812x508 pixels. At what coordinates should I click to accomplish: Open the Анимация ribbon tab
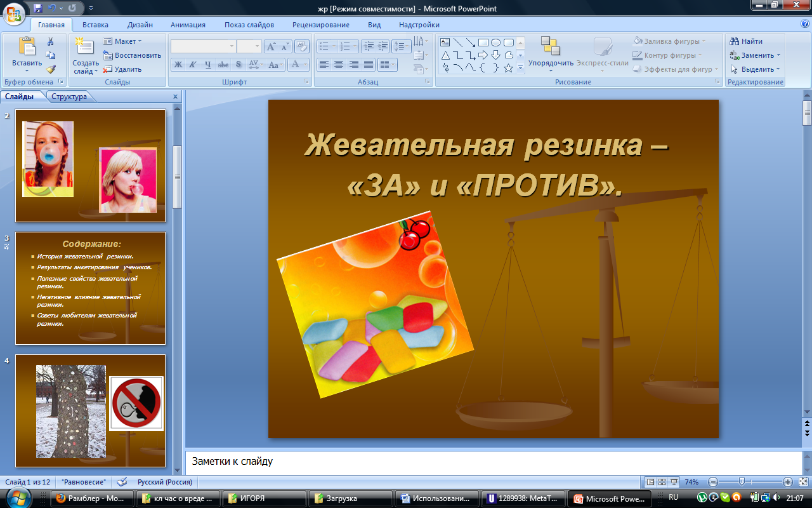[x=188, y=25]
